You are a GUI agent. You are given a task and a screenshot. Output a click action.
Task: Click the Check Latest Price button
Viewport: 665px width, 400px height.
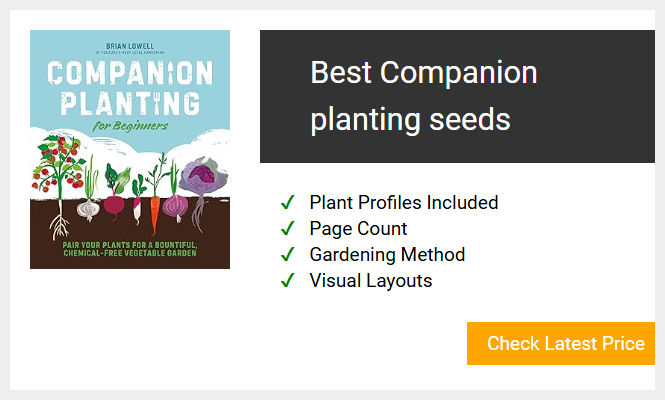click(561, 343)
